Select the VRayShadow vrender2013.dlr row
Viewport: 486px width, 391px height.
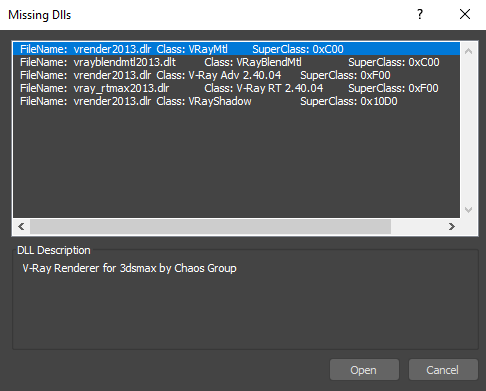[x=236, y=101]
